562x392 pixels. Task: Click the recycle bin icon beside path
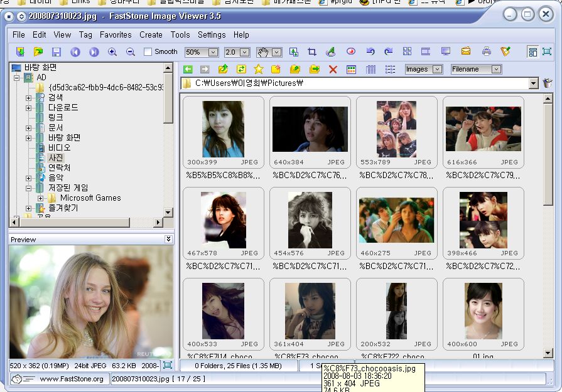[548, 83]
